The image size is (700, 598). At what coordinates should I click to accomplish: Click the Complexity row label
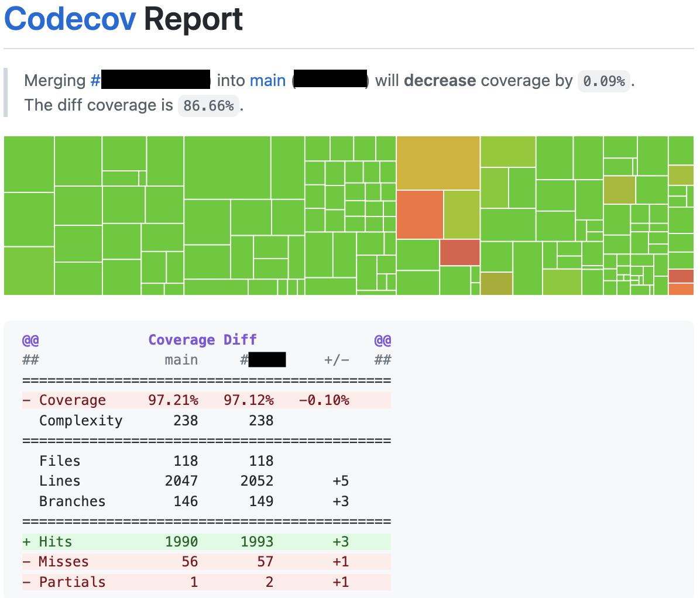click(81, 420)
